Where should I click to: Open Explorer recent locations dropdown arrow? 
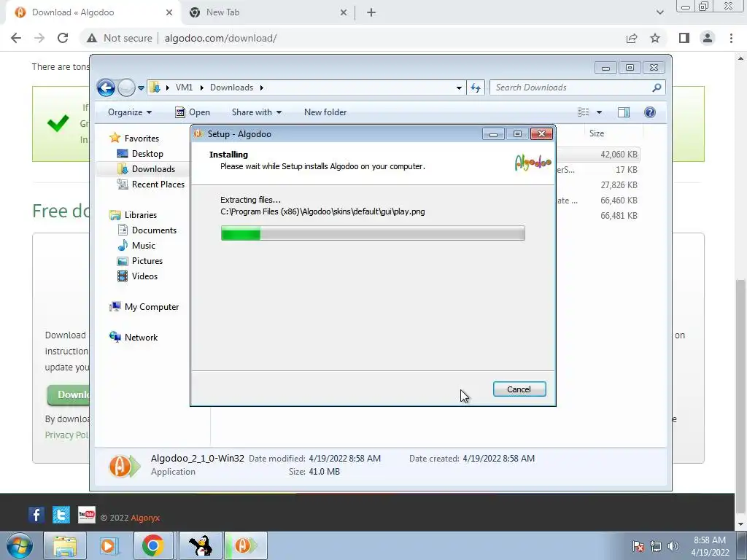pyautogui.click(x=141, y=88)
